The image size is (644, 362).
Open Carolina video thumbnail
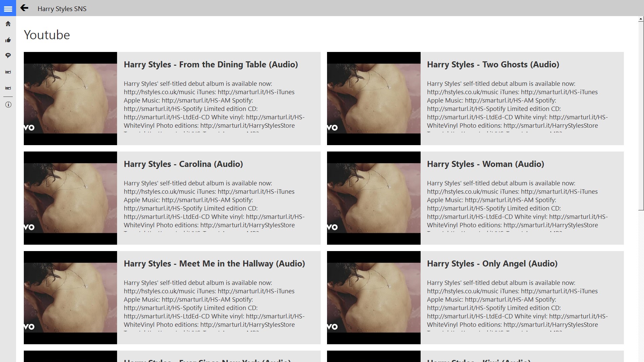70,198
